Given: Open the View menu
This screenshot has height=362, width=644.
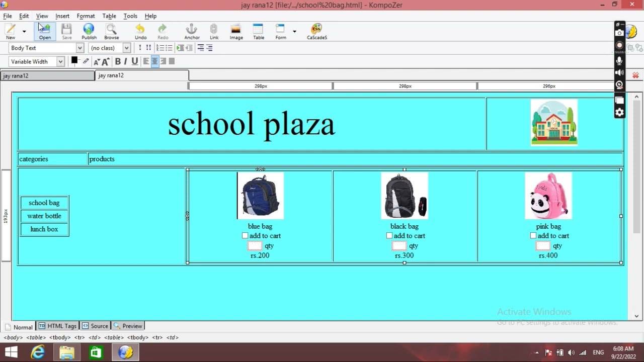Looking at the screenshot, I should pos(42,16).
